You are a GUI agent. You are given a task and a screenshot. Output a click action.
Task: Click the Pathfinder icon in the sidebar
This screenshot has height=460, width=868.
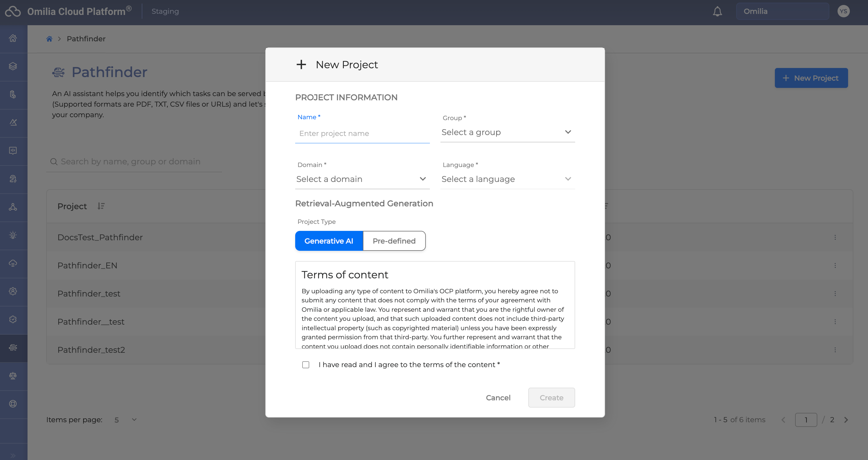13,348
